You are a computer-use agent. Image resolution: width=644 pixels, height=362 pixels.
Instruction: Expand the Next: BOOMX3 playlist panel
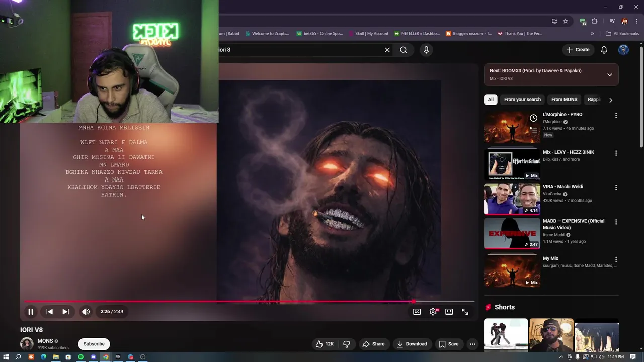click(610, 75)
